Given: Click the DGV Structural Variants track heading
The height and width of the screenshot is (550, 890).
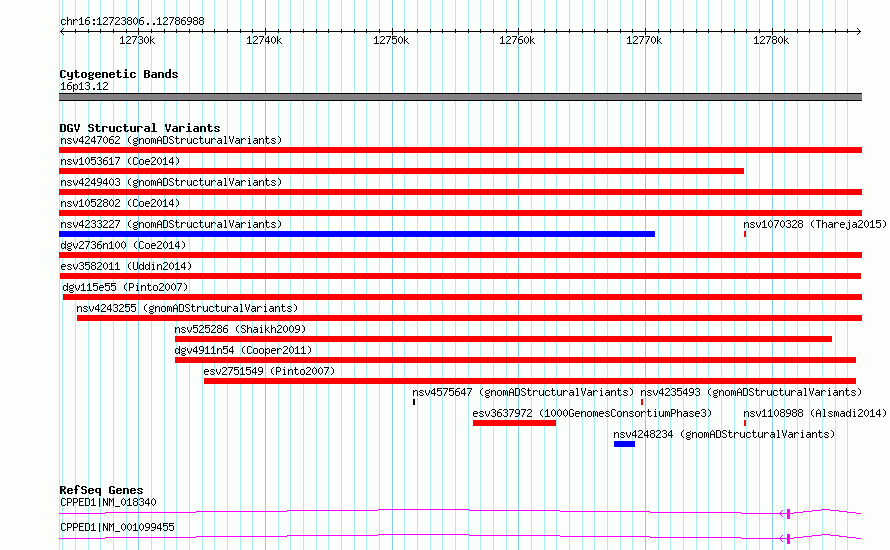Looking at the screenshot, I should [140, 128].
